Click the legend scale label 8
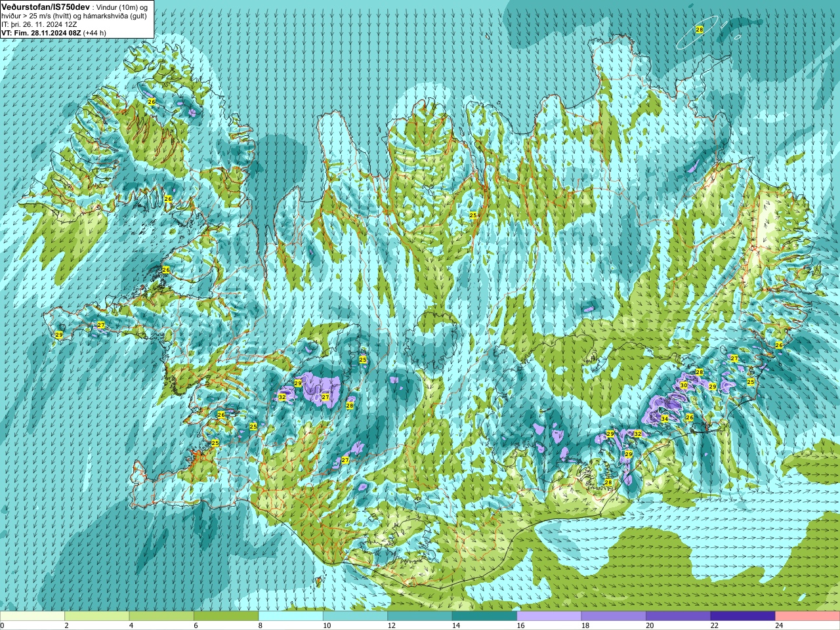 pyautogui.click(x=260, y=625)
